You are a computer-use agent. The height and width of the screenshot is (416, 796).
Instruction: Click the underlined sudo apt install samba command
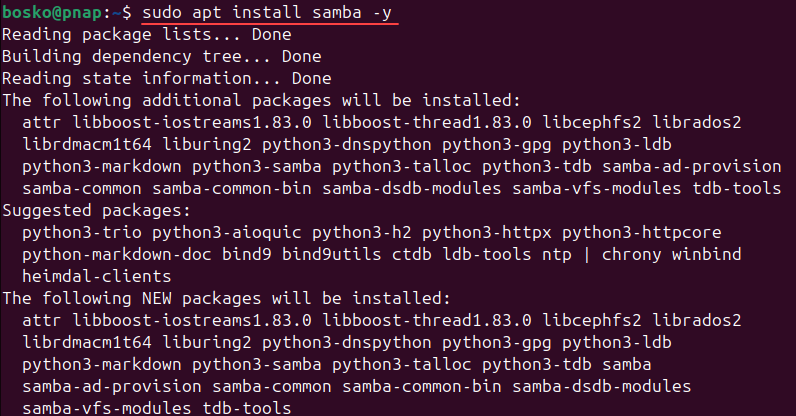267,13
